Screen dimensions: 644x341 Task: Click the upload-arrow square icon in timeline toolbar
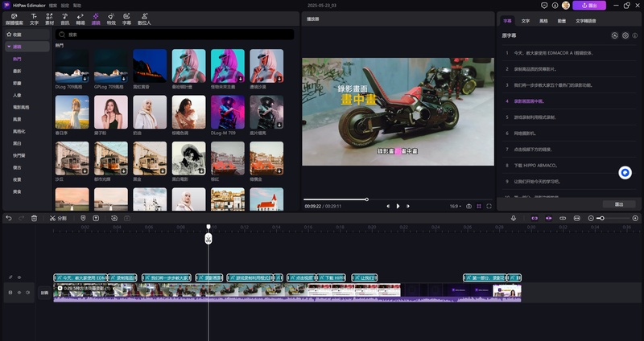[96, 218]
